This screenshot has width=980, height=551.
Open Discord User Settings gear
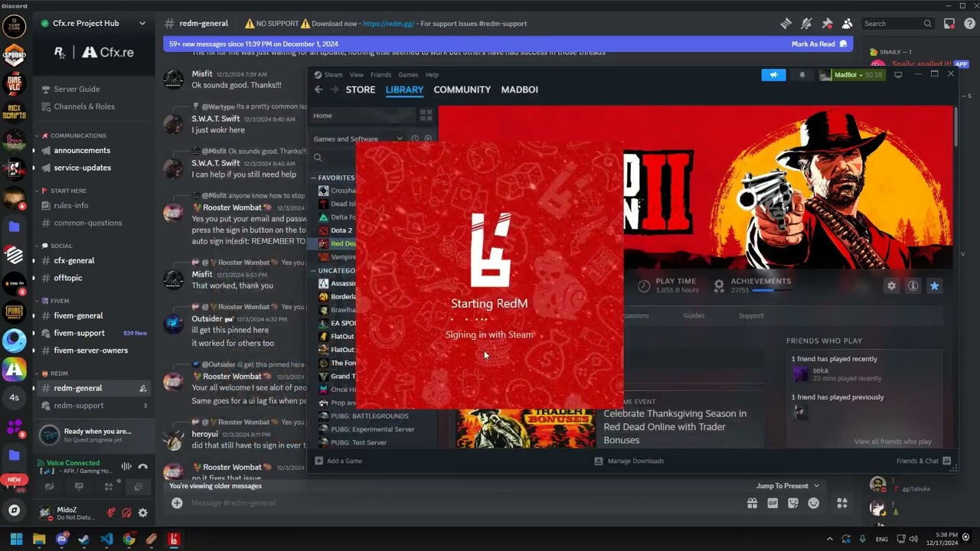tap(142, 513)
